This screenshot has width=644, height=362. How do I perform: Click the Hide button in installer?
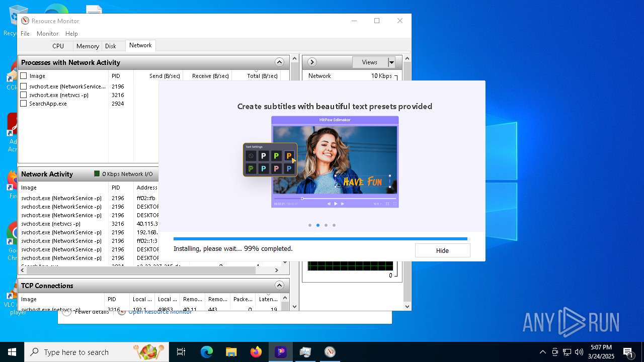(x=442, y=250)
